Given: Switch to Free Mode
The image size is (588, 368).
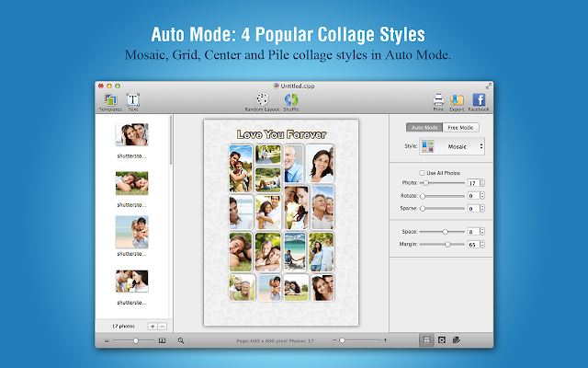Looking at the screenshot, I should coord(460,128).
